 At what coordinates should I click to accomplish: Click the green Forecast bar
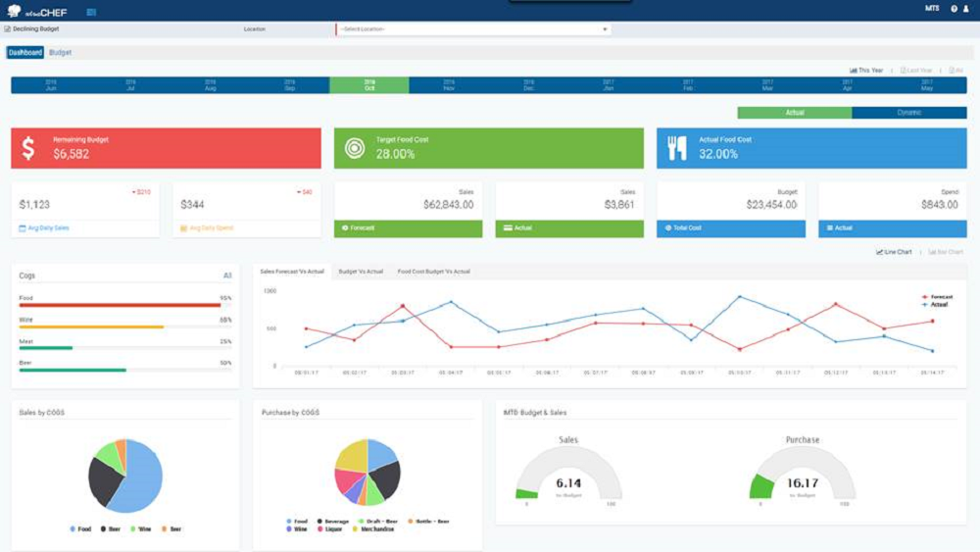pos(408,228)
